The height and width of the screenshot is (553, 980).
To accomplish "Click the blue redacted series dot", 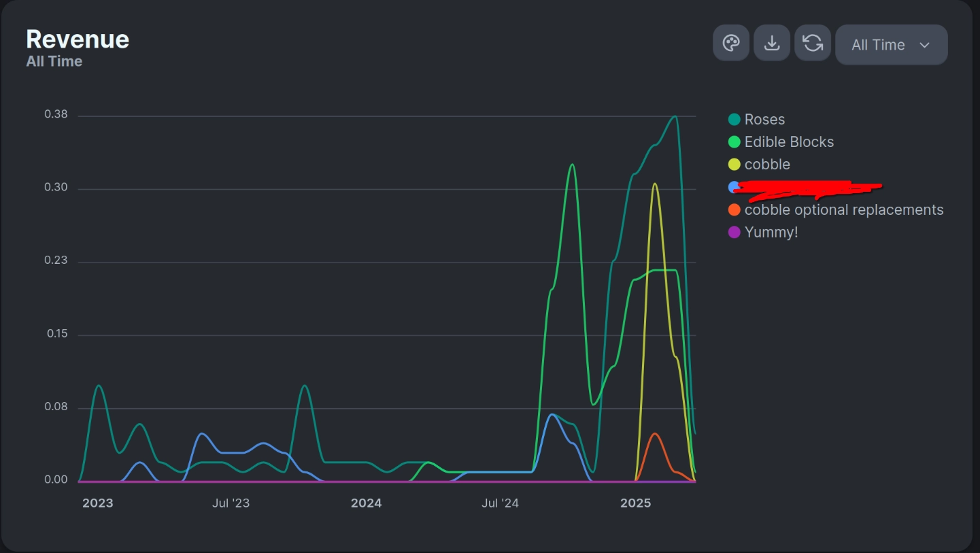I will pyautogui.click(x=733, y=187).
